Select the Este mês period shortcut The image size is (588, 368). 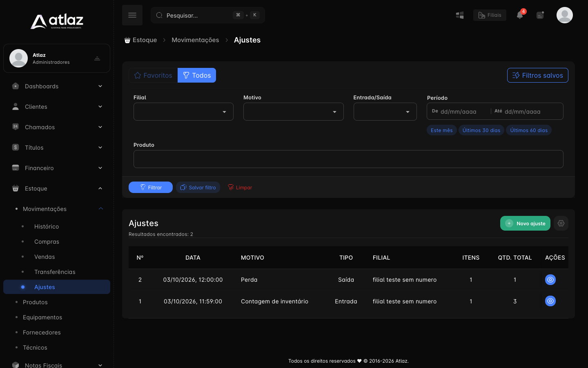click(x=441, y=130)
